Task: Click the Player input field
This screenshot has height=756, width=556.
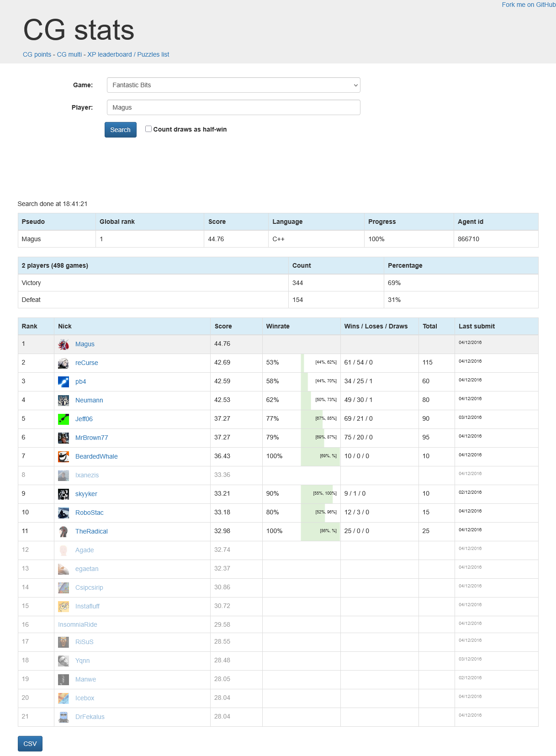Action: (x=233, y=107)
